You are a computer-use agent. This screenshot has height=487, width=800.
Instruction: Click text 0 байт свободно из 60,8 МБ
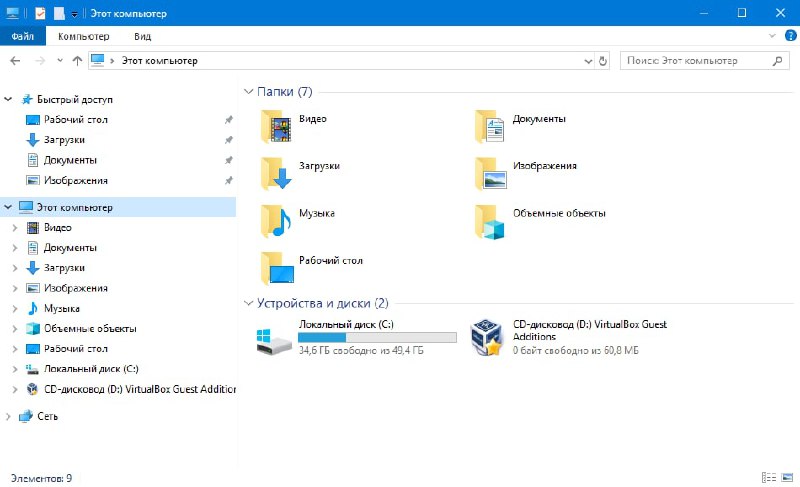[576, 350]
